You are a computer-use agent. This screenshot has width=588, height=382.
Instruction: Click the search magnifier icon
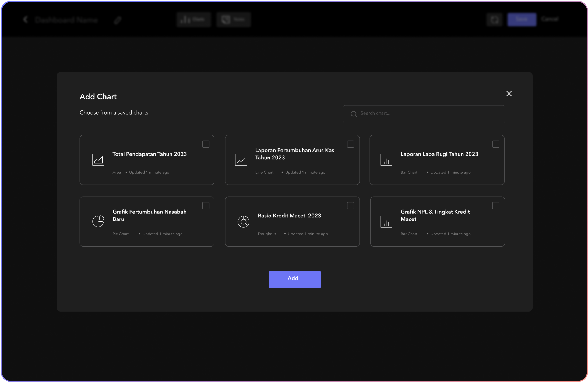coord(354,114)
